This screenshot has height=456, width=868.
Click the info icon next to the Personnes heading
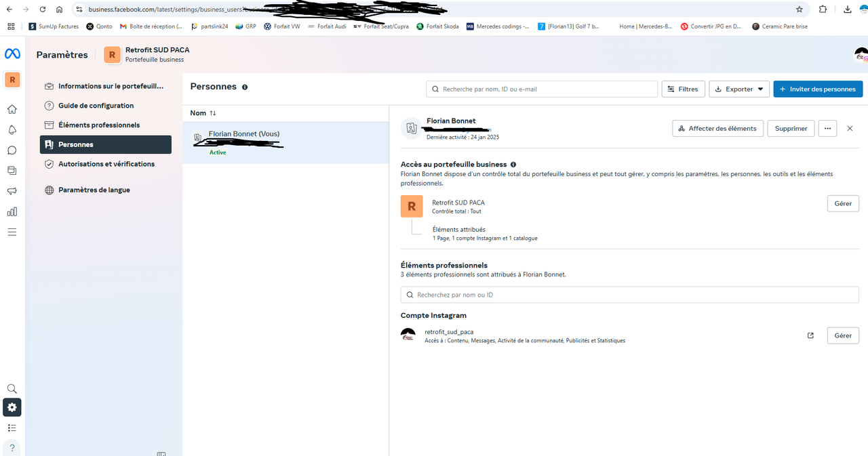click(x=245, y=87)
